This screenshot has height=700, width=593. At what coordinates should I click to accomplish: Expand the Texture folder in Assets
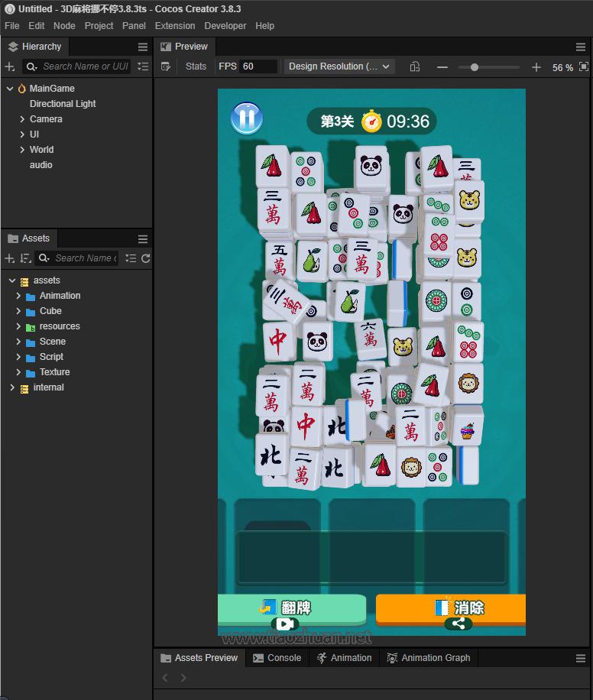coord(18,372)
